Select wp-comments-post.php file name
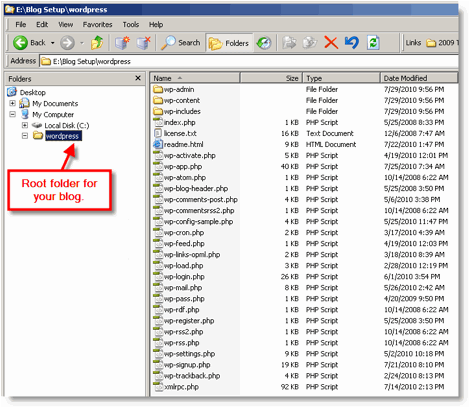Viewport: 470px width, 408px height. pyautogui.click(x=201, y=200)
